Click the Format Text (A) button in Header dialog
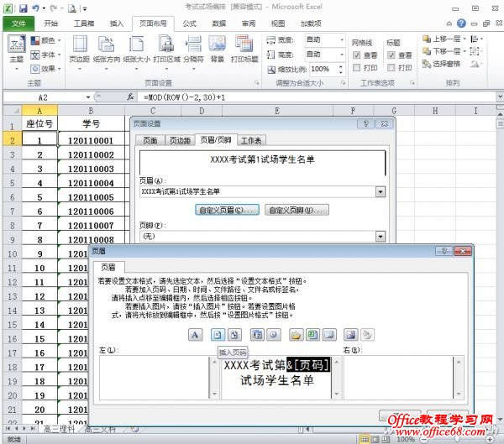This screenshot has height=444, width=504. [195, 335]
